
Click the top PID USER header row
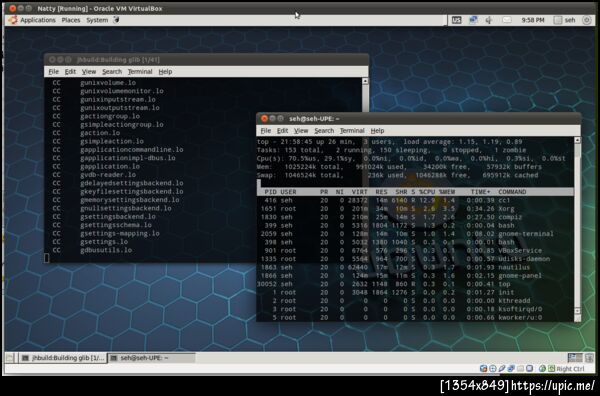(x=415, y=192)
